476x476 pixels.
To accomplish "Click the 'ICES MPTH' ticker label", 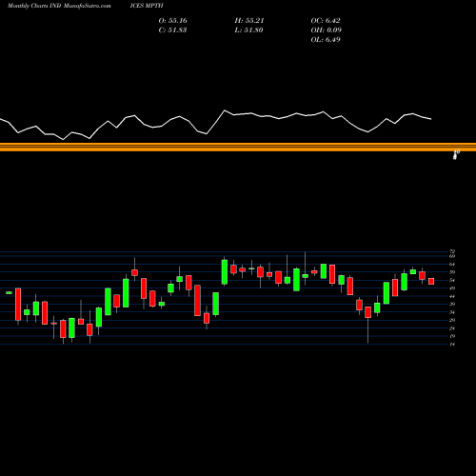I will click(147, 6).
